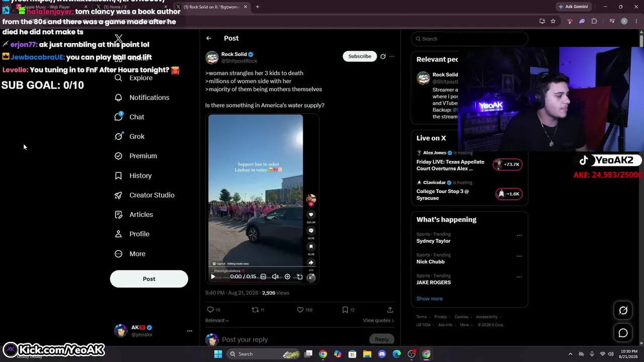644x362 pixels.
Task: Open the floating Grok button
Action: point(623,311)
